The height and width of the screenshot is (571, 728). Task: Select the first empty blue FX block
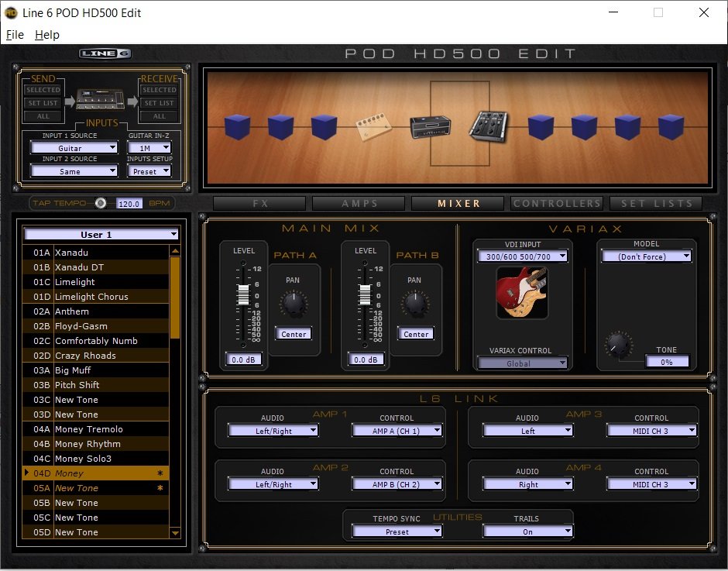(236, 127)
